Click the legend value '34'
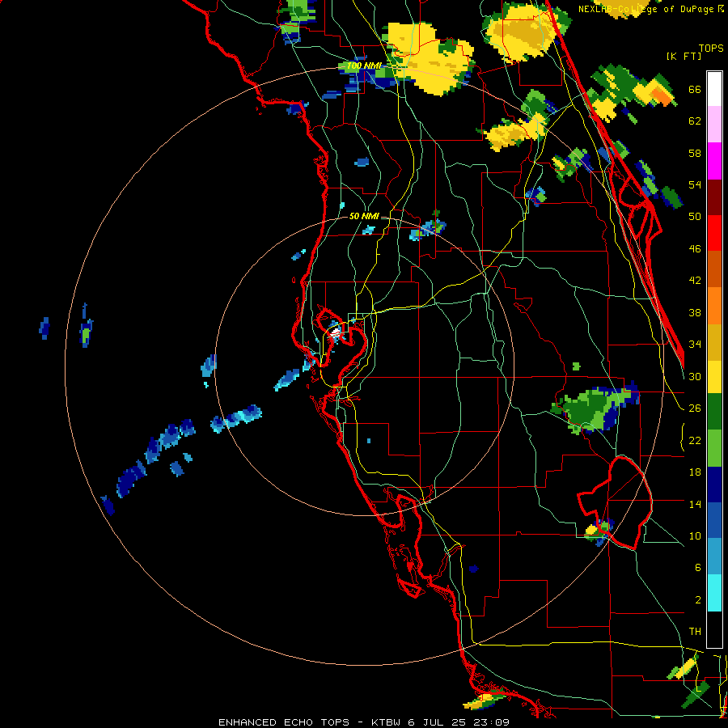728x728 pixels. coord(695,345)
